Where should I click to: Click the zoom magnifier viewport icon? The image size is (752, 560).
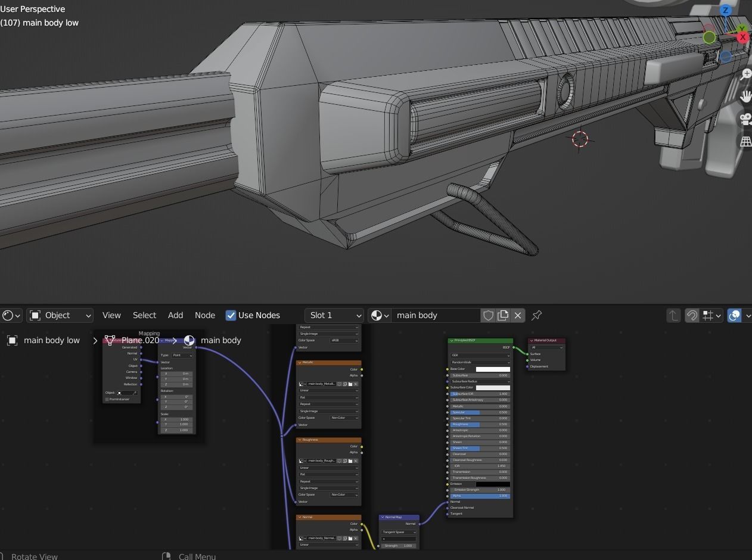tap(745, 74)
